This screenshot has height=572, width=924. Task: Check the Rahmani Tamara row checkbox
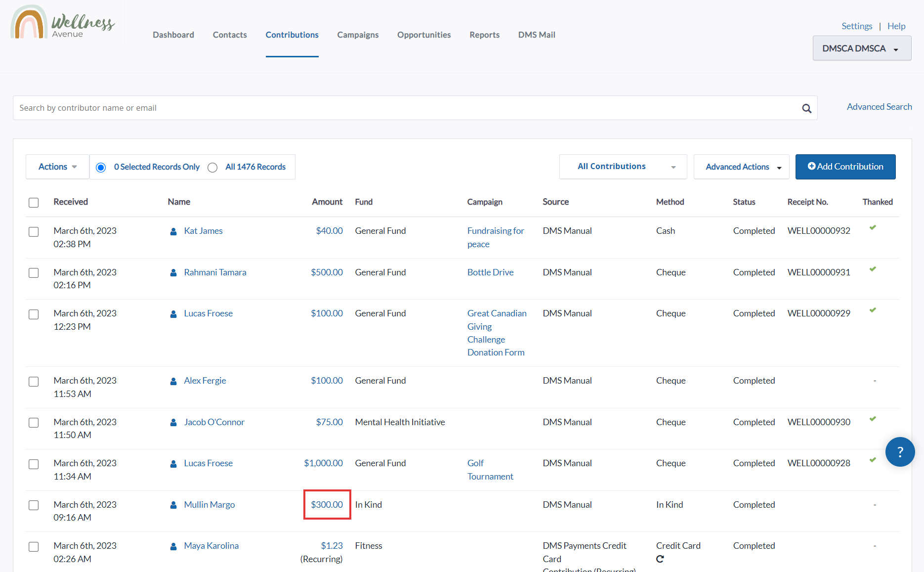tap(34, 273)
